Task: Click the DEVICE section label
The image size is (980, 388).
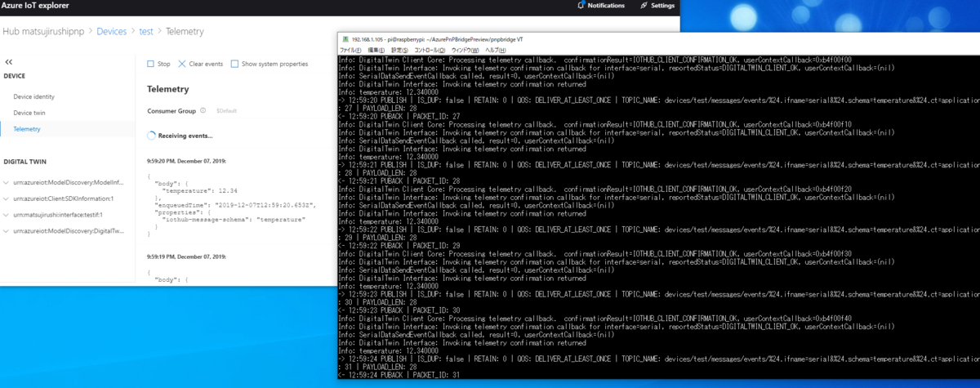Action: pos(15,76)
